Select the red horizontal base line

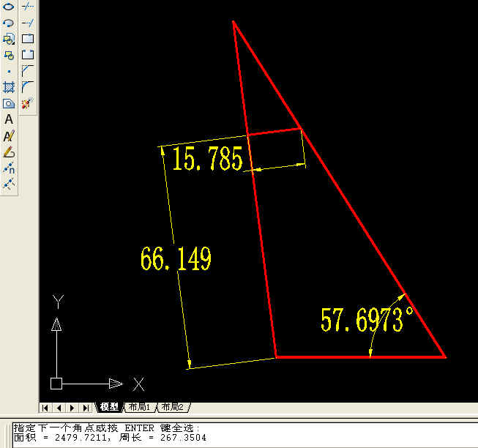point(360,356)
